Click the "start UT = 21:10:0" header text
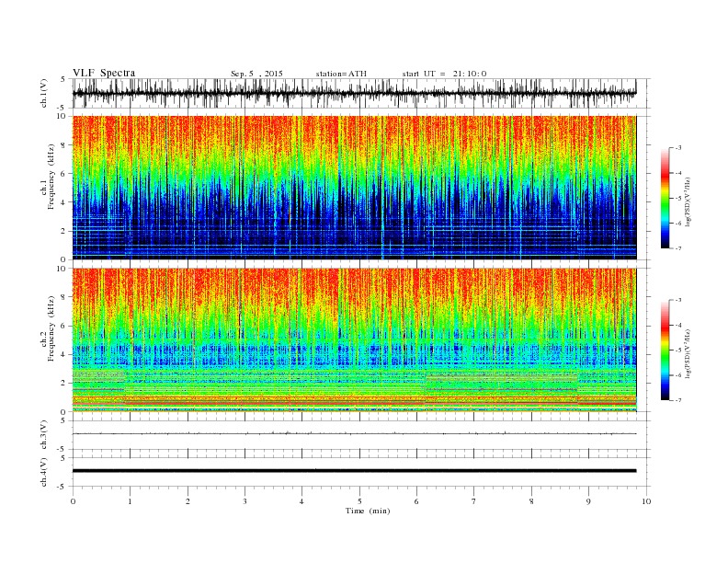 (x=444, y=74)
